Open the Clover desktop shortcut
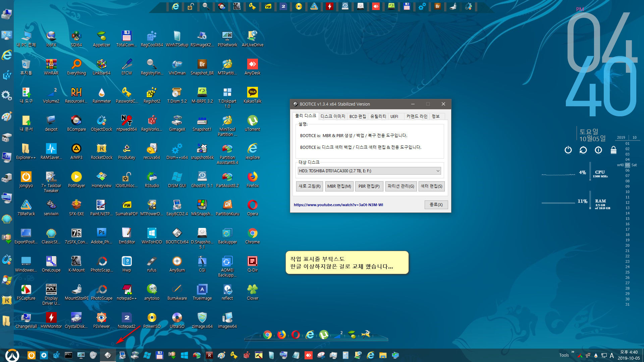This screenshot has height=362, width=644. click(252, 292)
